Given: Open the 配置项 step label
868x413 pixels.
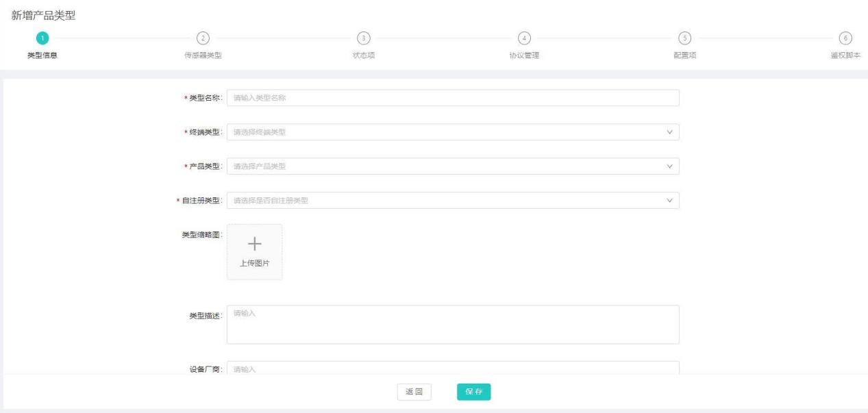Looking at the screenshot, I should 685,55.
